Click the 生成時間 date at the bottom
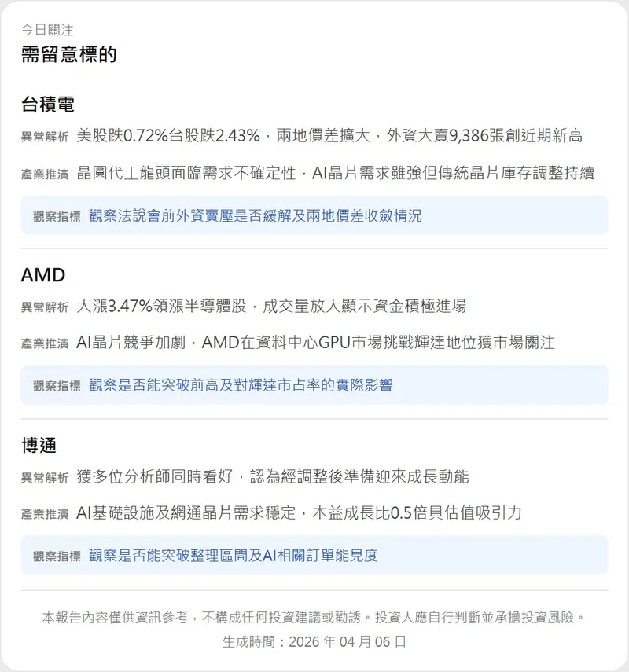This screenshot has width=629, height=672. [x=314, y=641]
